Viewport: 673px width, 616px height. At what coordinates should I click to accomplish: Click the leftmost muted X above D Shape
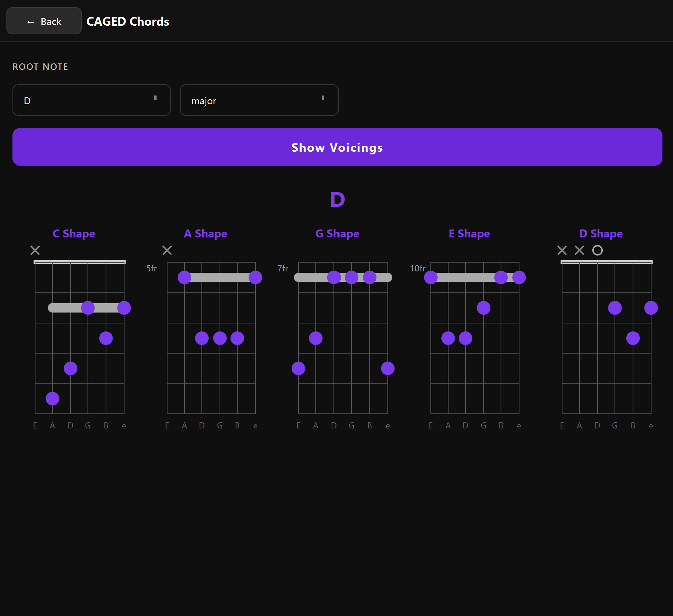point(562,250)
